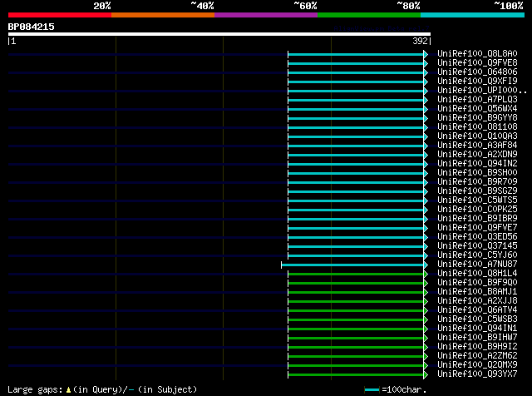532x396 pixels.
Task: Click the query start position 1 label
Action: click(x=13, y=41)
